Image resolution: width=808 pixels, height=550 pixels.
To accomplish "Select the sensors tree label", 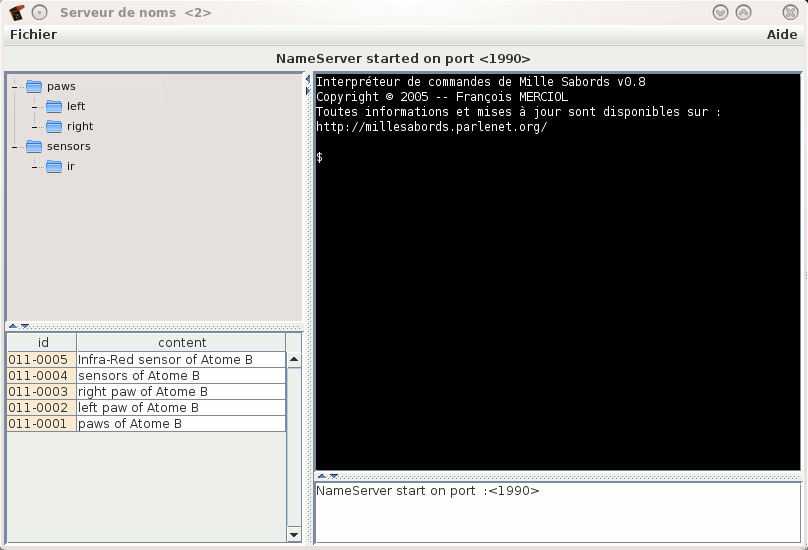I will pos(69,146).
